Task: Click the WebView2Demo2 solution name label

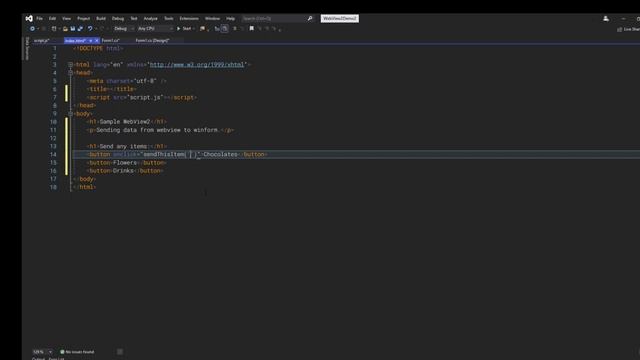Action: (340, 18)
